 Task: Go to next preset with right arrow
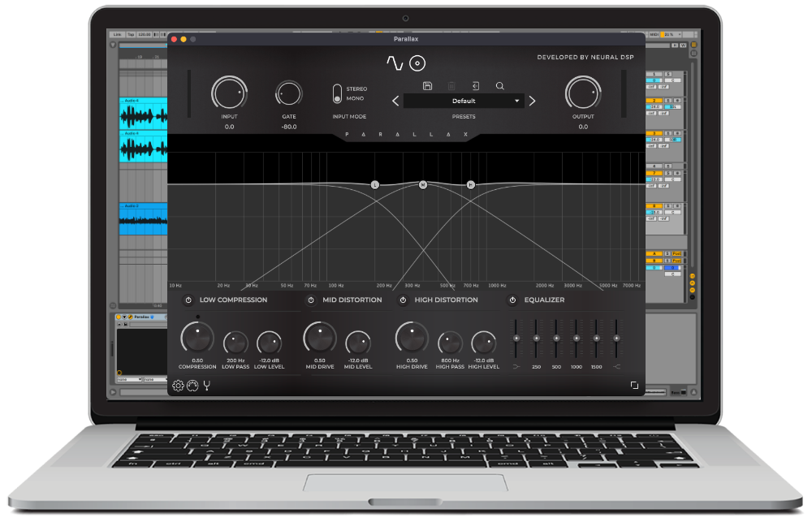coord(532,101)
